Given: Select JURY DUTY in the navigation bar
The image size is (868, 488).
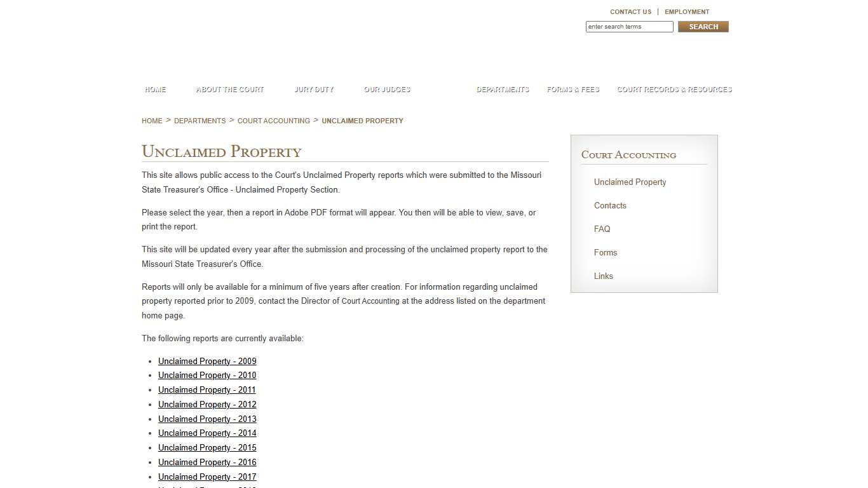Looking at the screenshot, I should (x=314, y=90).
